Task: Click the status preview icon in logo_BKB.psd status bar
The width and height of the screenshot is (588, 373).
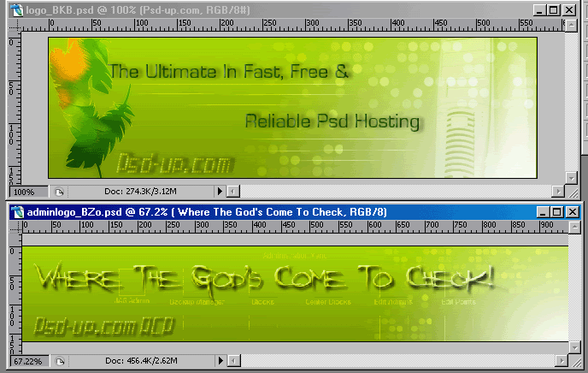Action: tap(59, 192)
